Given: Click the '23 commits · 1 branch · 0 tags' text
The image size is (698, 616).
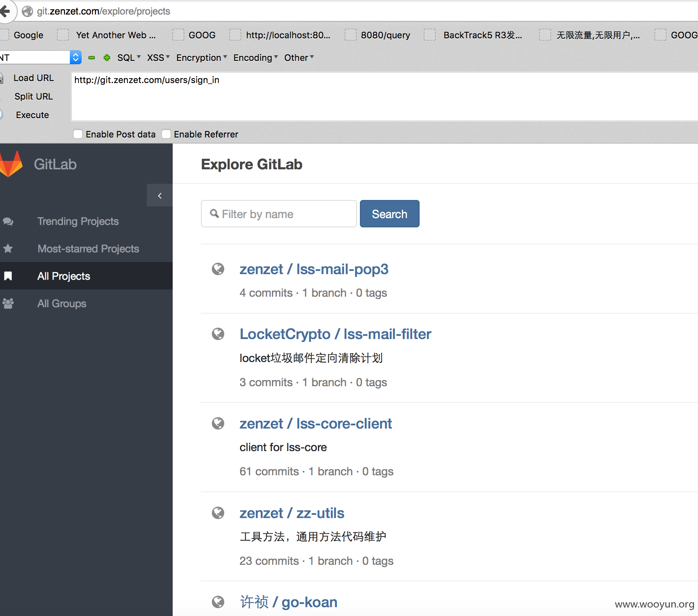Looking at the screenshot, I should pyautogui.click(x=316, y=561).
